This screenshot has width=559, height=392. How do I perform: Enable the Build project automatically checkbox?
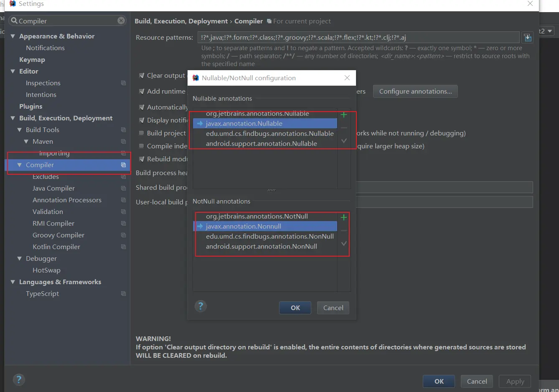point(142,133)
